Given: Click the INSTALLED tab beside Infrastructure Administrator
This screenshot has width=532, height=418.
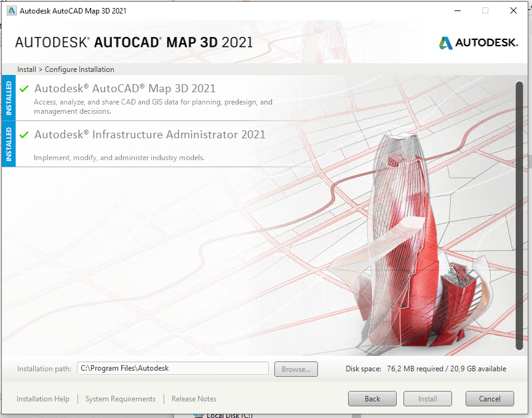Looking at the screenshot, I should 9,144.
